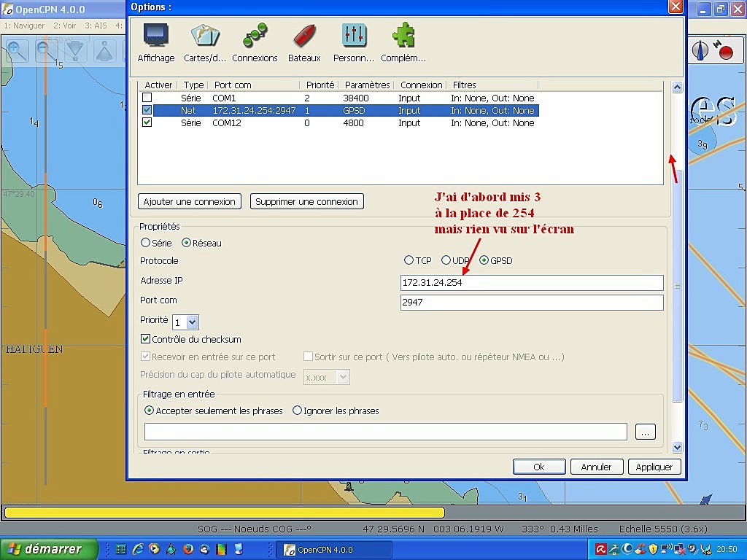Click the zoom in magnifier on chart toolbar
747x560 pixels.
tap(17, 50)
